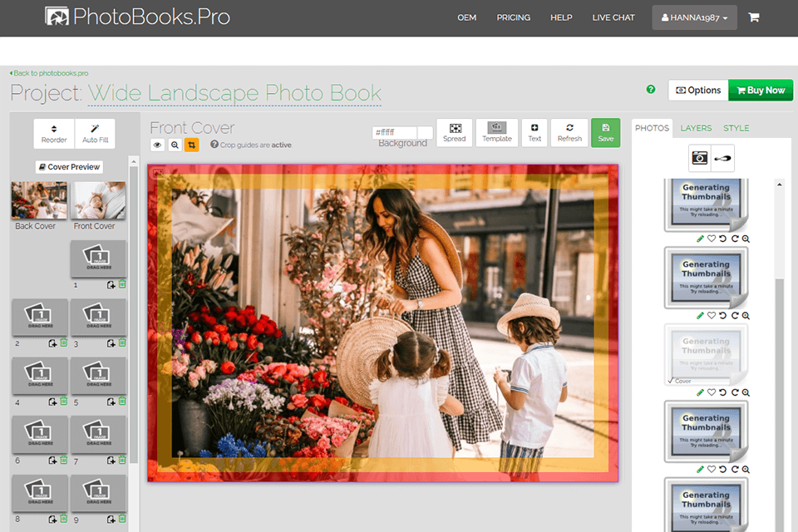
Task: Select the page 4 placeholder thumbnail
Action: pyautogui.click(x=40, y=377)
